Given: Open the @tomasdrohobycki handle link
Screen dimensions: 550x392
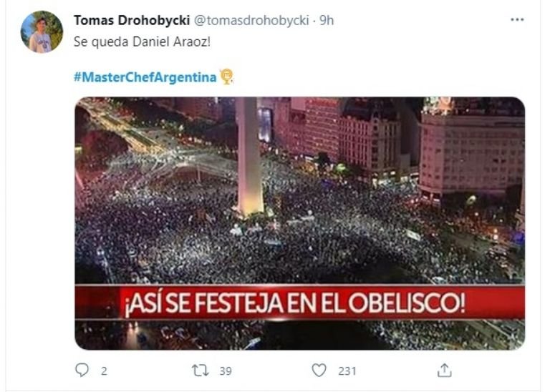Looking at the screenshot, I should click(x=251, y=20).
